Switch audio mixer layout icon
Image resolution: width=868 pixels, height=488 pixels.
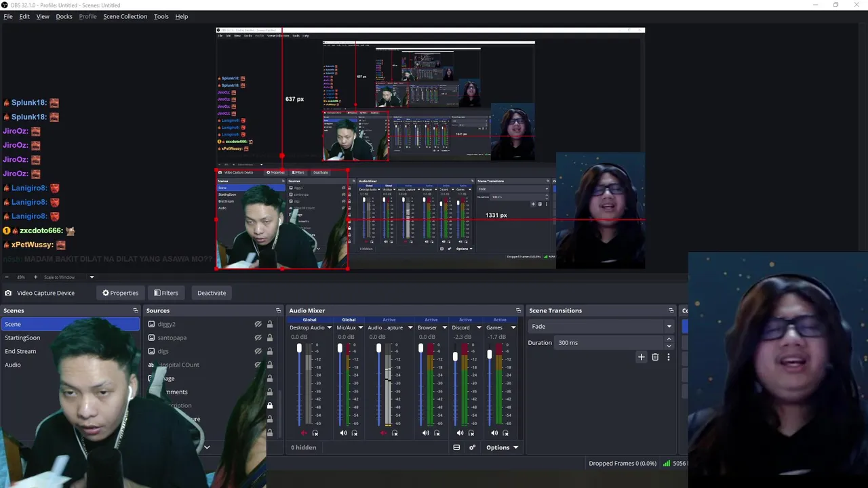(x=456, y=447)
